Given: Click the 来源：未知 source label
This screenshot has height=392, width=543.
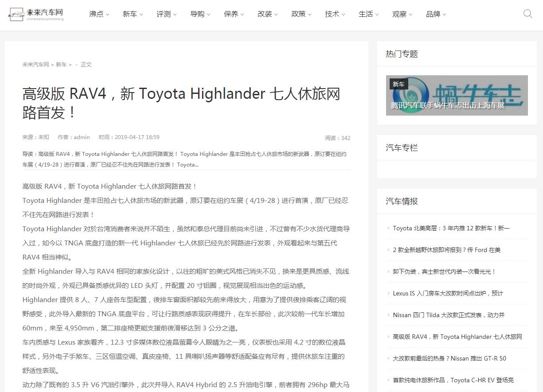Looking at the screenshot, I should 36,137.
